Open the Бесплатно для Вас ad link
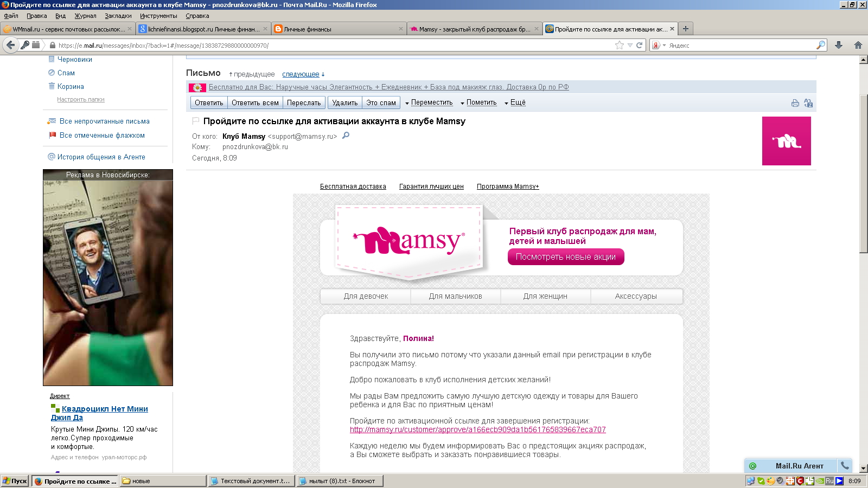This screenshot has height=488, width=868. click(388, 87)
